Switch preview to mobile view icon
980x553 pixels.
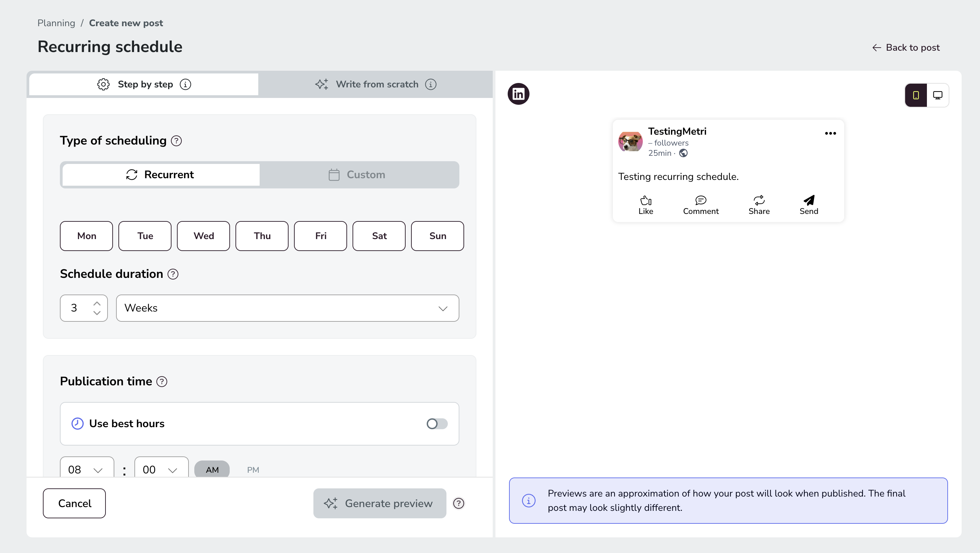(x=916, y=95)
